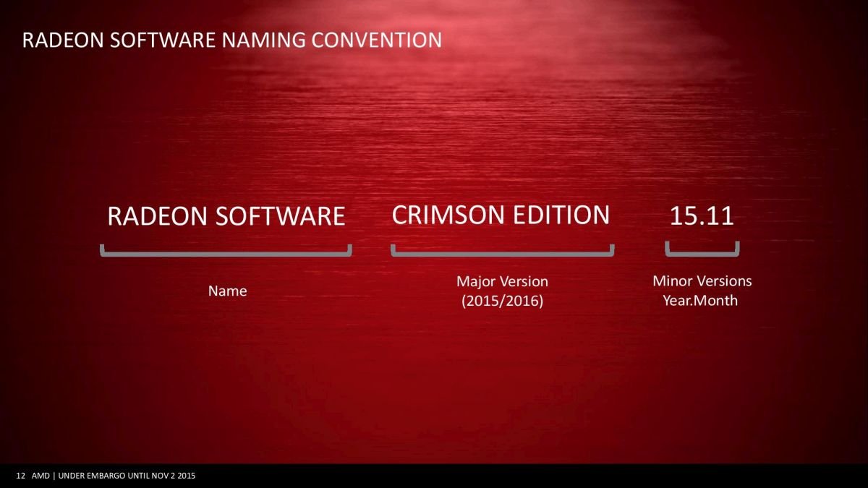Click the slide number '12' in footer
868x488 pixels.
(20, 476)
